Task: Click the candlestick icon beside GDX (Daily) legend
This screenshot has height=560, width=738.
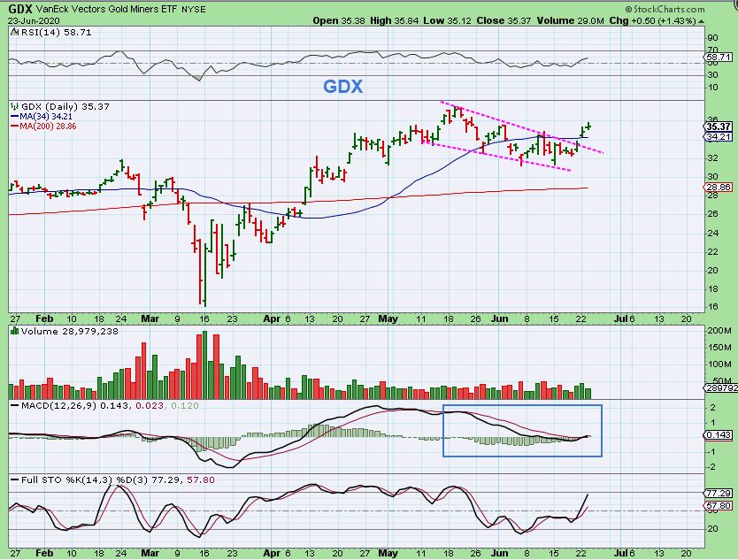Action: click(x=15, y=107)
